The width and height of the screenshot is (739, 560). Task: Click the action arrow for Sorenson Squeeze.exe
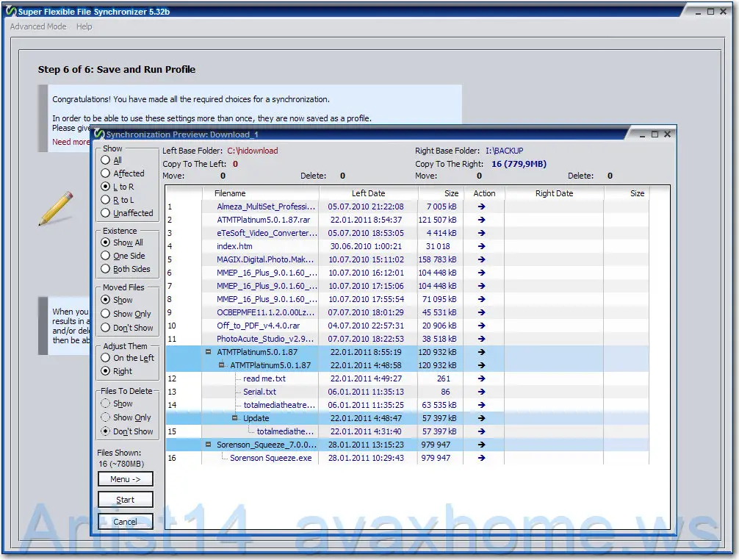coord(481,457)
